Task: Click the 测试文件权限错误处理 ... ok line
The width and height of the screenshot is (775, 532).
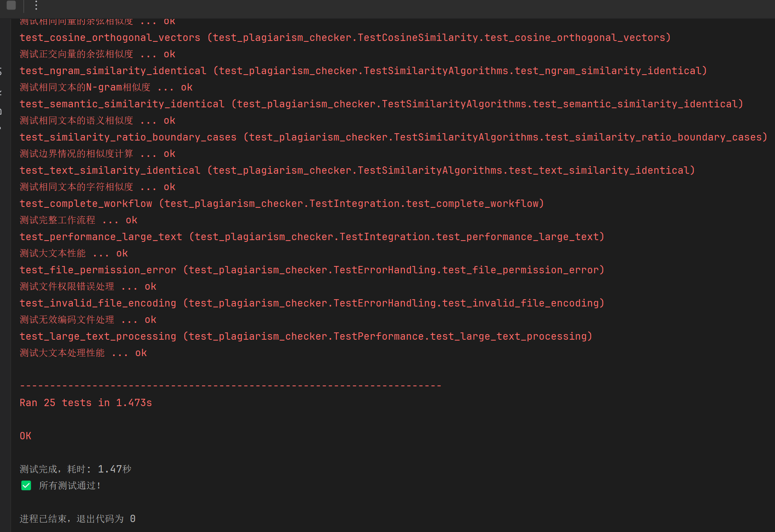Action: [88, 287]
